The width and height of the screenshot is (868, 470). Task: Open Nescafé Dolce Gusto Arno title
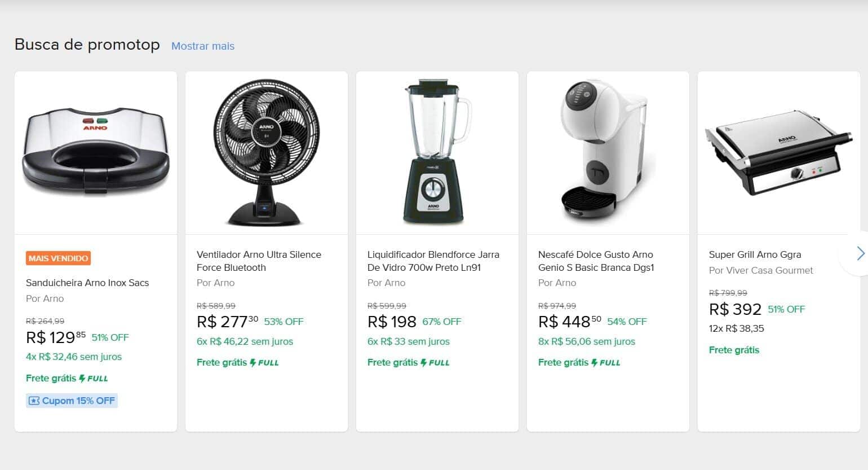(596, 261)
